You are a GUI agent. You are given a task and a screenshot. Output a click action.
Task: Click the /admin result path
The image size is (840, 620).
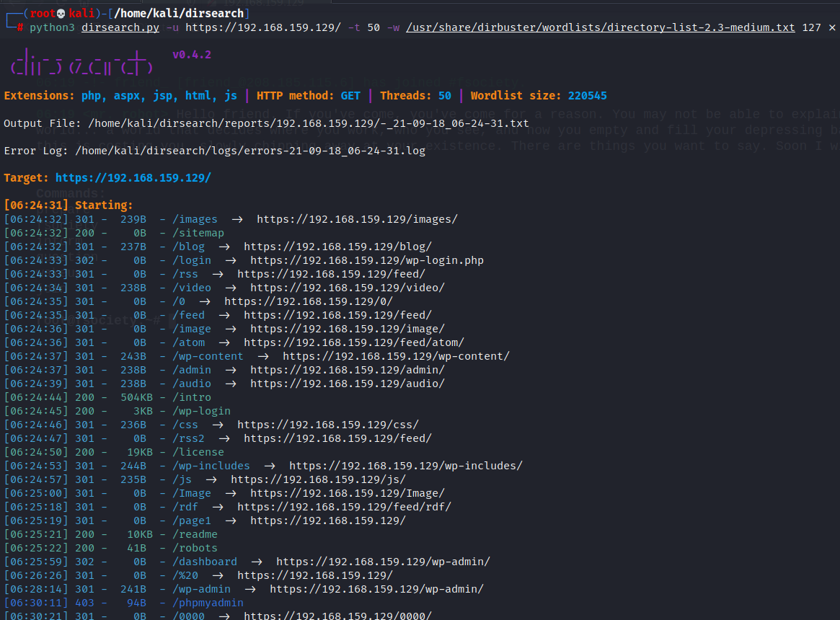point(192,370)
